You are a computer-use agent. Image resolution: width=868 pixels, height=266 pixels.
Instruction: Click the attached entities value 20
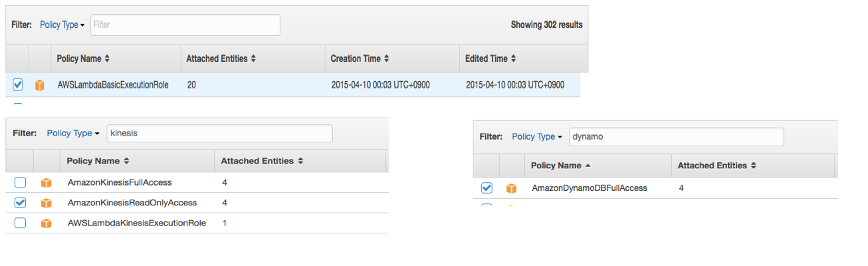[191, 85]
